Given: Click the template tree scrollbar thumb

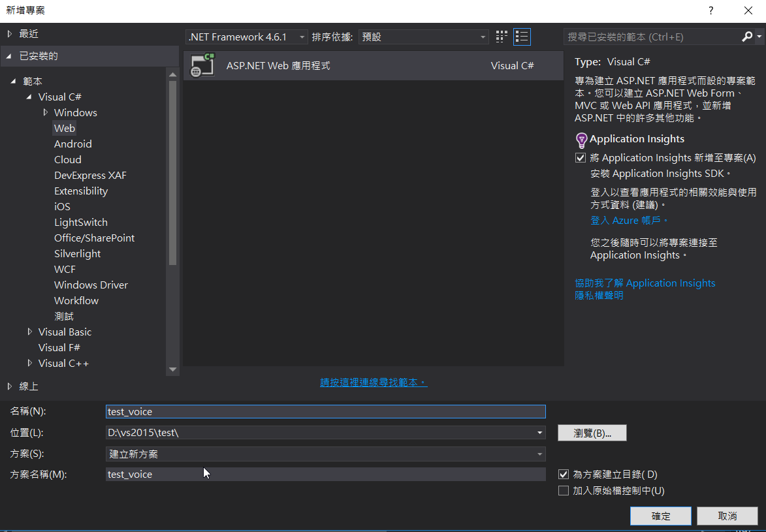Looking at the screenshot, I should pyautogui.click(x=172, y=173).
